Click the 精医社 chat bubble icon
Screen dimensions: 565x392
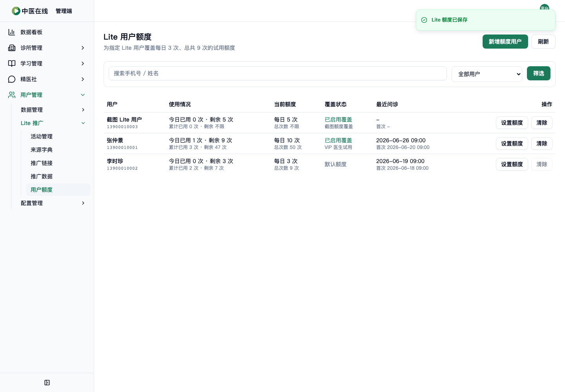click(12, 79)
